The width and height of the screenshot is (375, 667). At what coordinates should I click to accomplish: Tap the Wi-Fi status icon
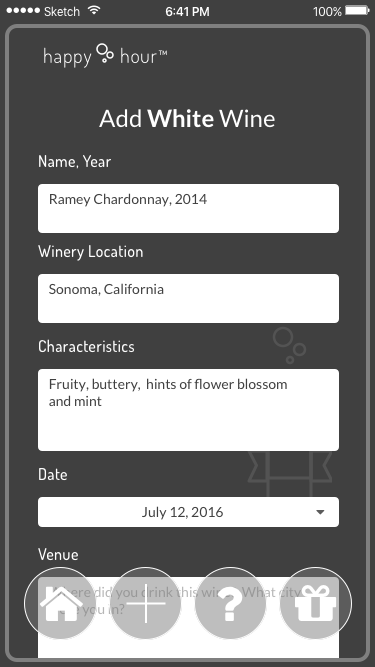coord(94,11)
